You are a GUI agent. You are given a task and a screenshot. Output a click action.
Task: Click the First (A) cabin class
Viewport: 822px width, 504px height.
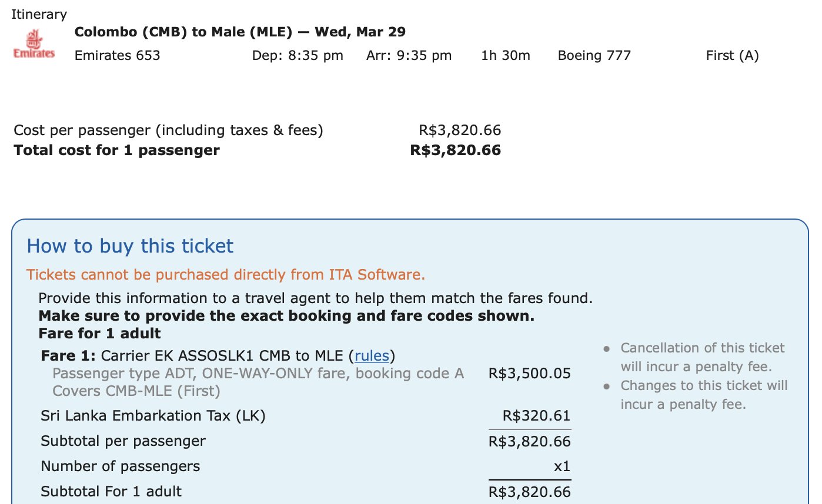[732, 56]
